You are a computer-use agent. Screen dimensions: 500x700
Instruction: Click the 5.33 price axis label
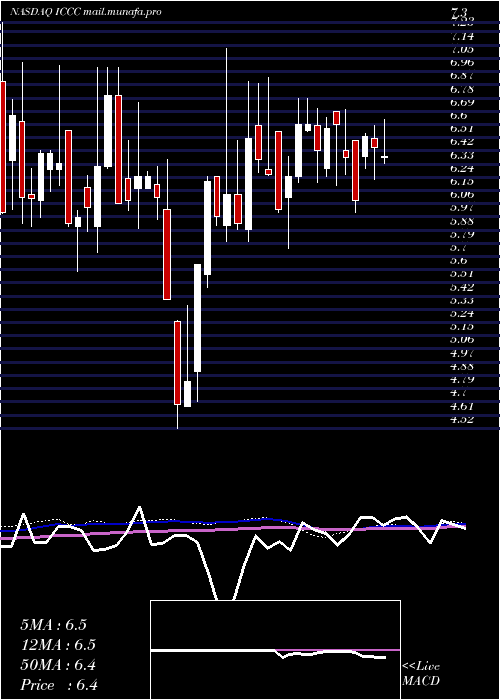tap(462, 300)
